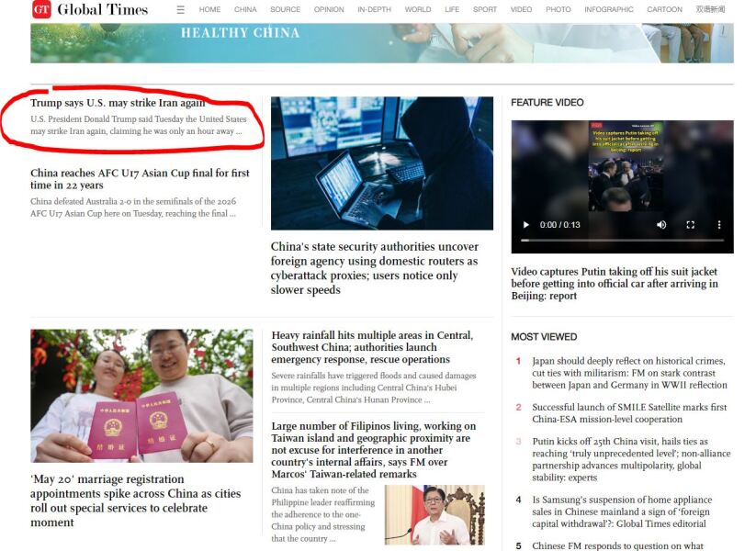
Task: Go to the HOME tab
Action: pos(209,9)
